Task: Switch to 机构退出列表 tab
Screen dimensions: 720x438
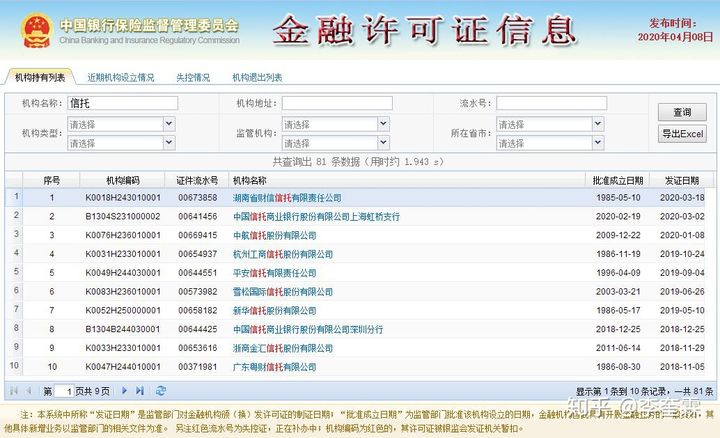Action: pyautogui.click(x=257, y=78)
